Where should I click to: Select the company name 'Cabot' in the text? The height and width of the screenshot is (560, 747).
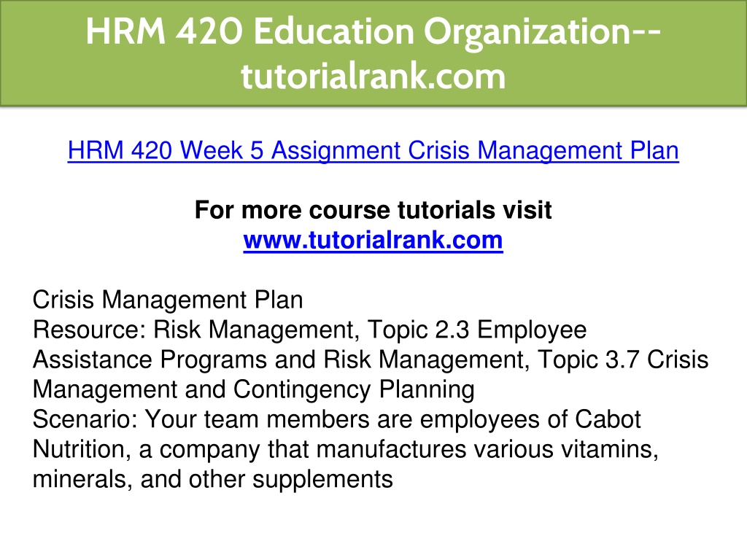click(x=608, y=419)
